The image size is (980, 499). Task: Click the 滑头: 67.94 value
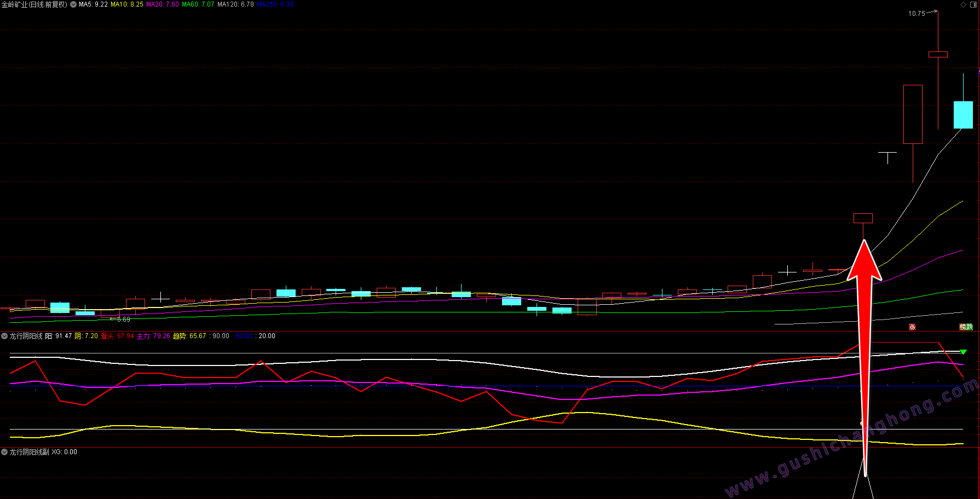click(117, 336)
